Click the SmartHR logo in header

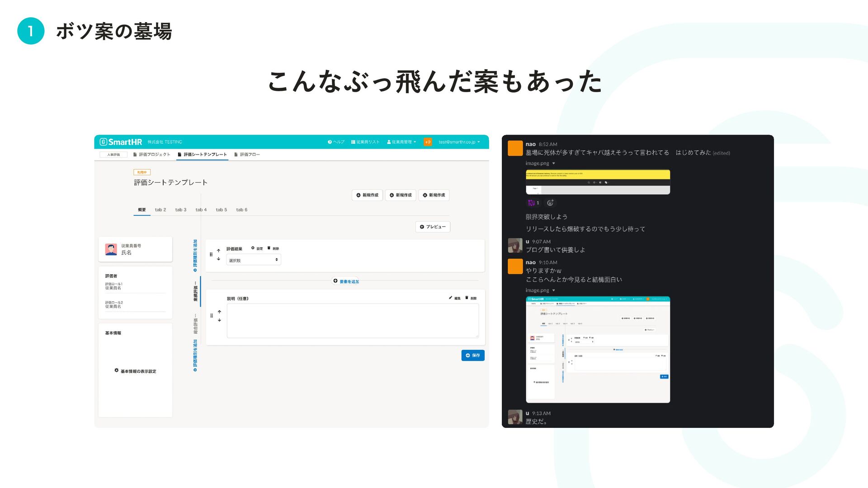(121, 142)
